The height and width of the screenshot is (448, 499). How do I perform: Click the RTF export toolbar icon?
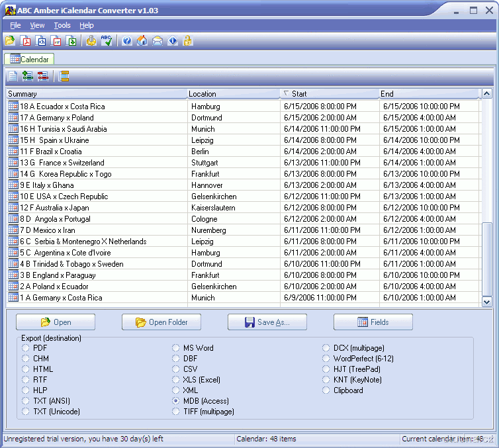(x=56, y=41)
